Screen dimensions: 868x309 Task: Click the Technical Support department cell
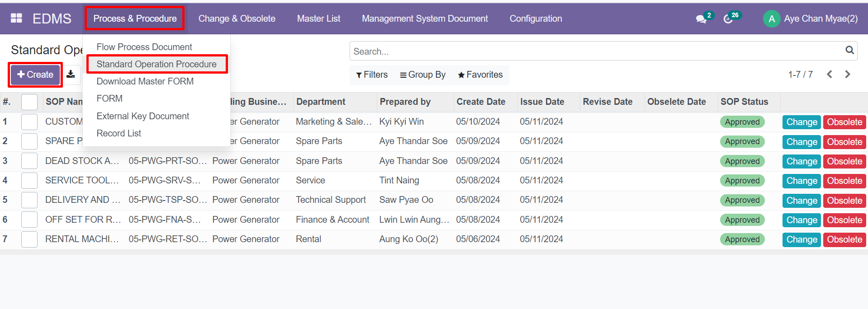point(331,200)
